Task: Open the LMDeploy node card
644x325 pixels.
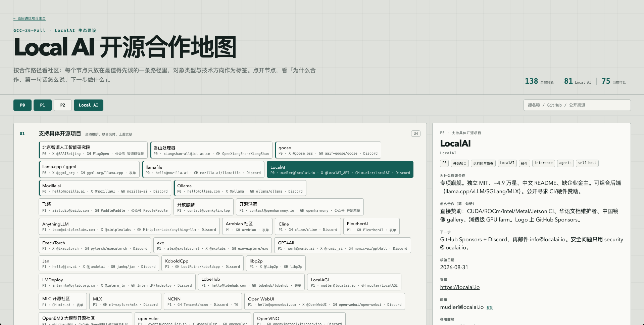Action: point(117,282)
